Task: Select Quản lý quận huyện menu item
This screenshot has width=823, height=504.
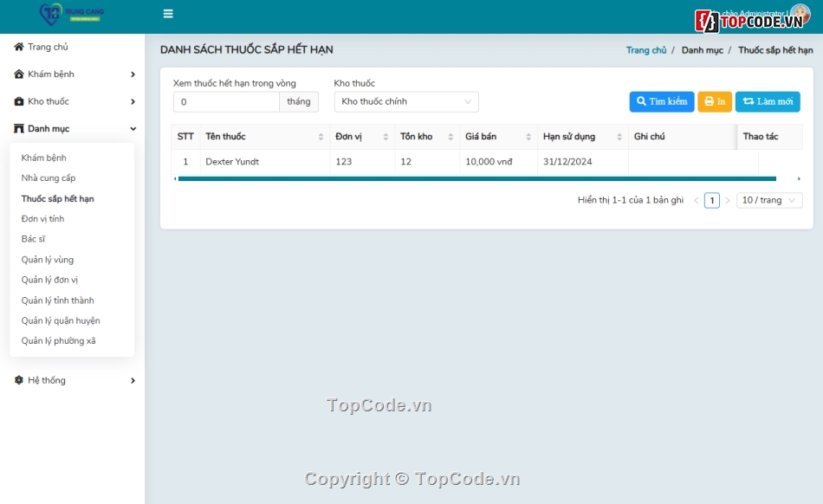Action: tap(61, 320)
